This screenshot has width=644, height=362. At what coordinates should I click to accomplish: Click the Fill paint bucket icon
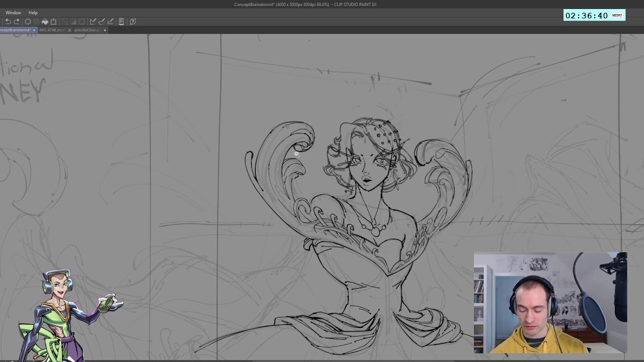click(x=45, y=22)
